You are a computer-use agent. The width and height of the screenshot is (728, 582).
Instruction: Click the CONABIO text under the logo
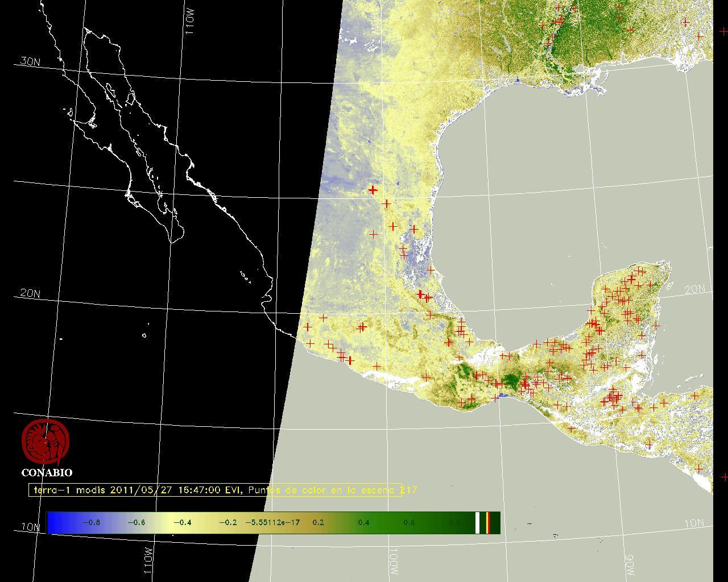47,472
